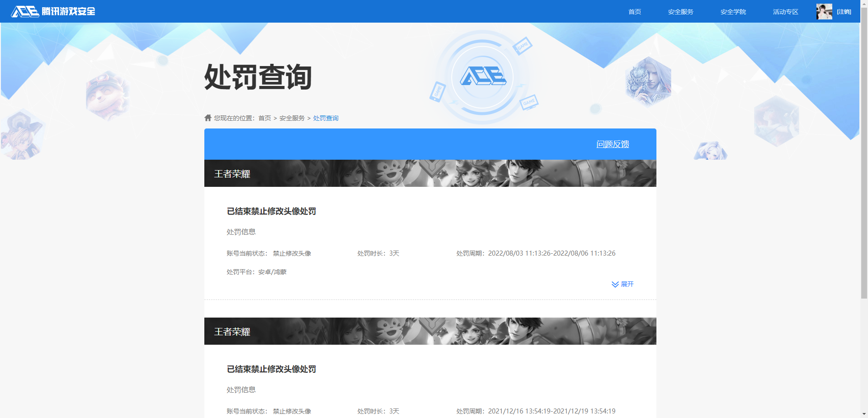Click the double-chevron expand icon
The width and height of the screenshot is (868, 418).
point(615,285)
